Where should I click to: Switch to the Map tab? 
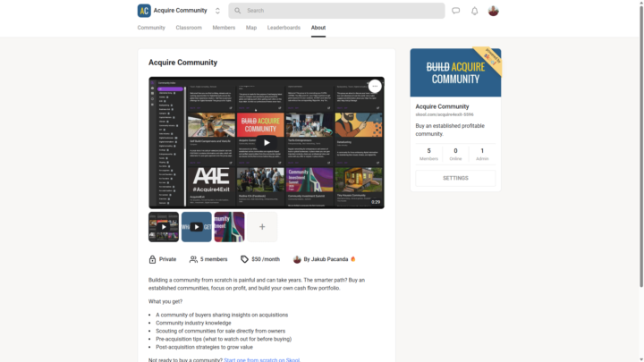tap(251, 28)
